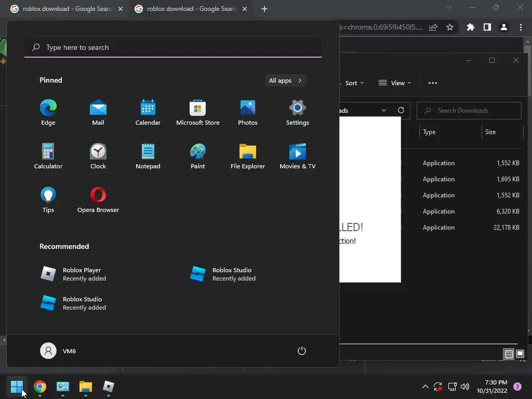The image size is (532, 399).
Task: Show hidden system tray icons
Action: coord(425,387)
